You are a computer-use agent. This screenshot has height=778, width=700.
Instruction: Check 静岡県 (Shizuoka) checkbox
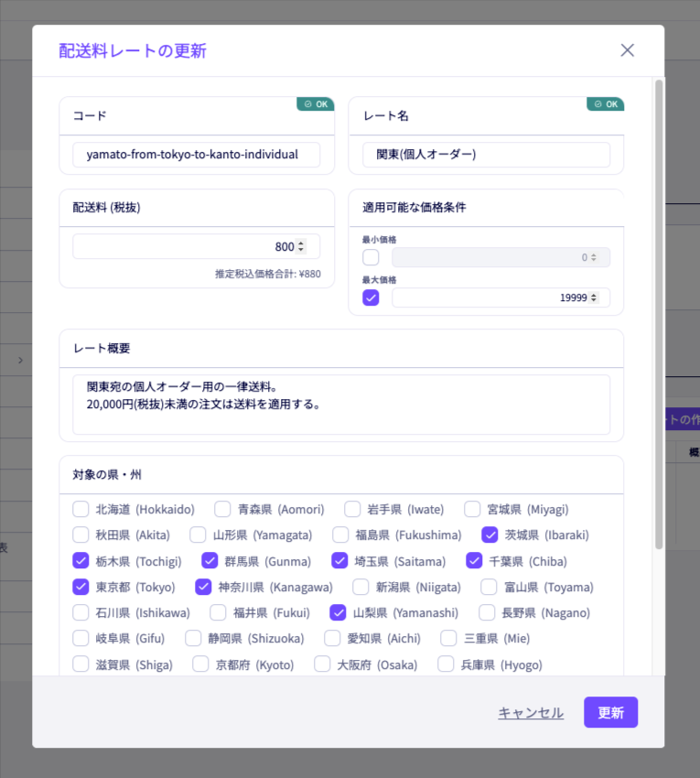tap(193, 638)
